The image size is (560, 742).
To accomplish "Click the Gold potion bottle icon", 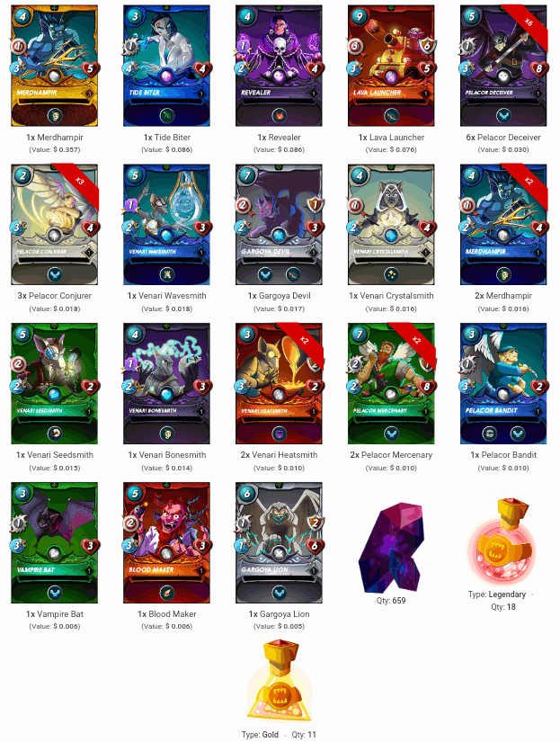I will point(279,681).
